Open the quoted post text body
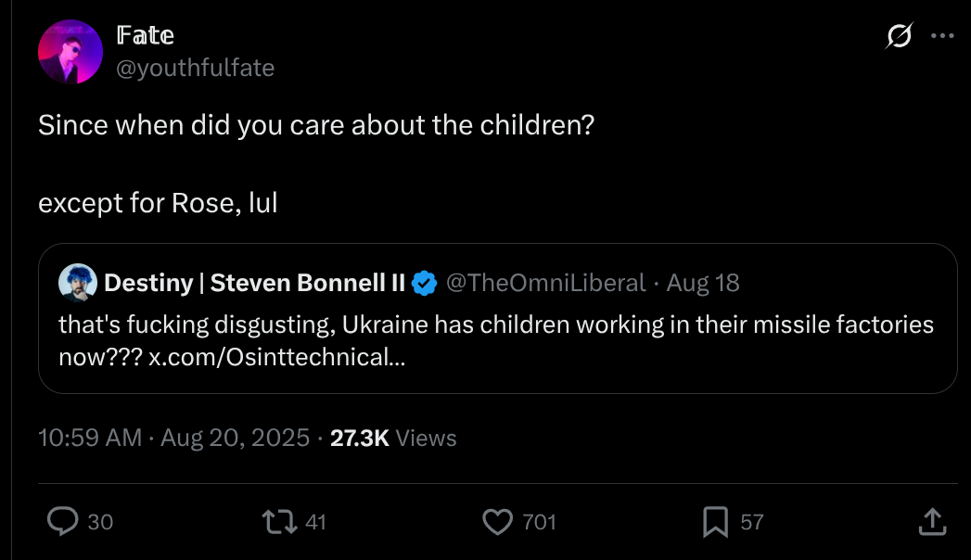The width and height of the screenshot is (971, 560). click(496, 341)
